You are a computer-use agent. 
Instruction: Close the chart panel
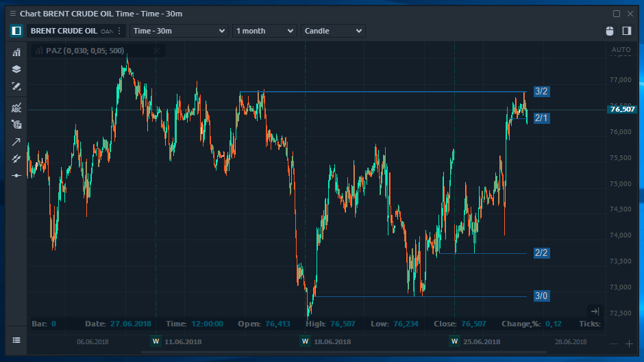click(x=630, y=14)
